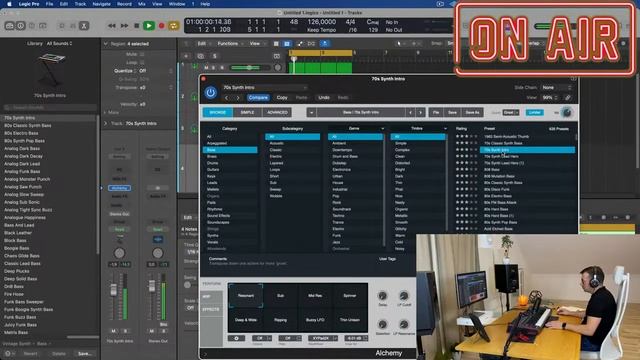Viewport: 640px width, 360px height.
Task: Click the Stereo Out channel pan knob
Action: pos(158,253)
